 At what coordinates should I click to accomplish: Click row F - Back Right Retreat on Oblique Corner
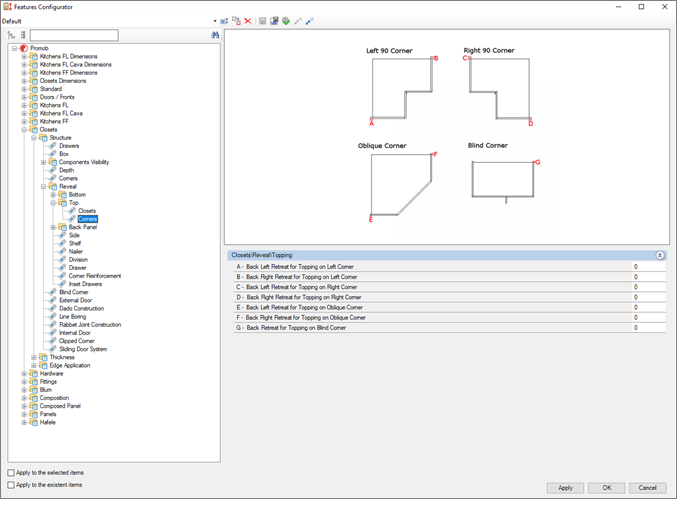[449, 318]
